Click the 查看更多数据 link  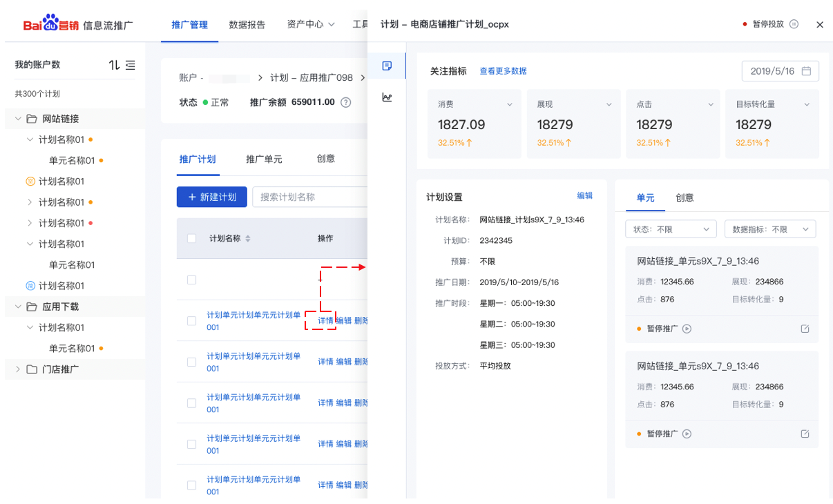pyautogui.click(x=503, y=71)
